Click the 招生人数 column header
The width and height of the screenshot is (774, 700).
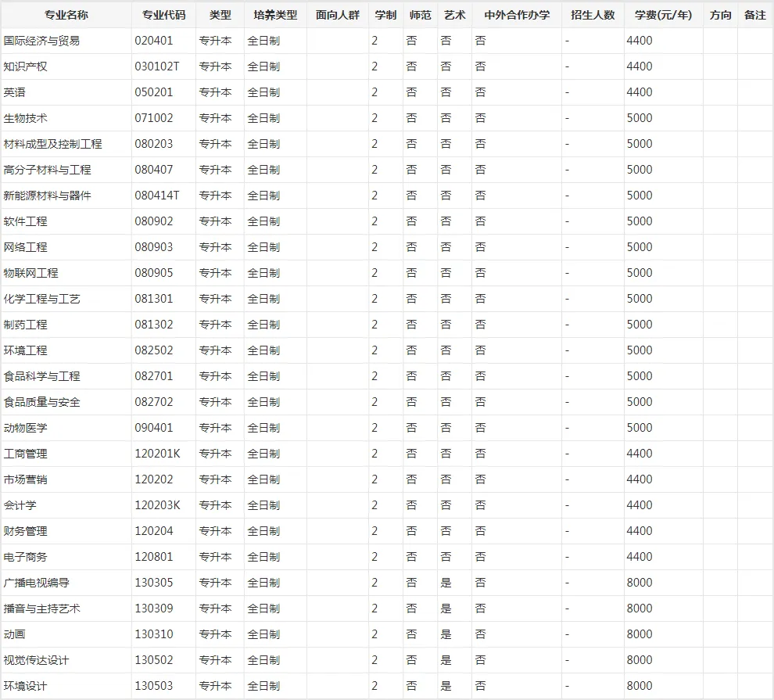[x=593, y=15]
